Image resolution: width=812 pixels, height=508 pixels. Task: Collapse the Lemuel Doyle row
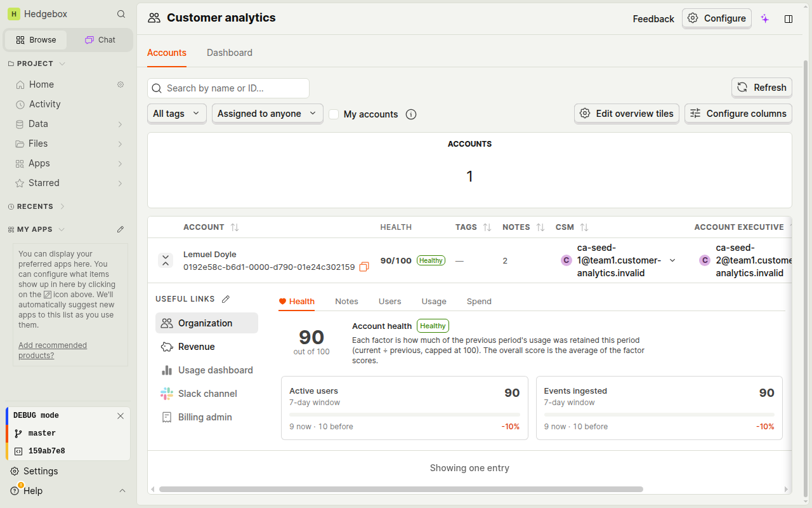(x=166, y=260)
